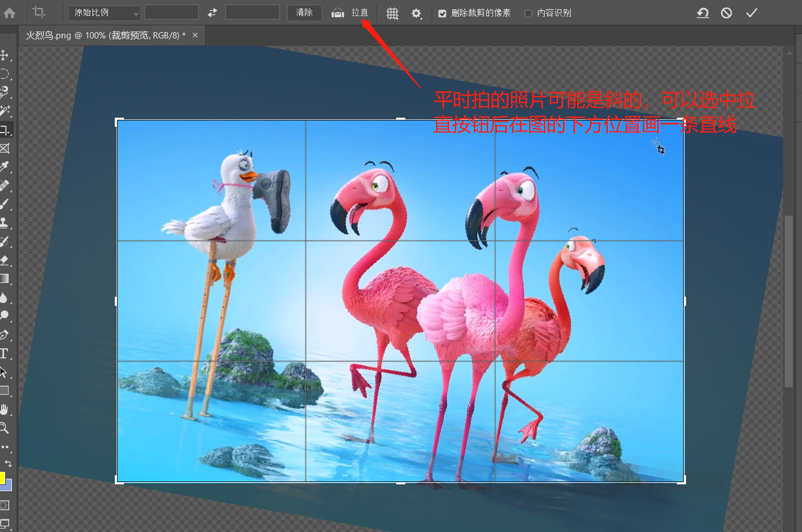Reset the crop box and rotation
This screenshot has height=532, width=802.
tap(703, 13)
